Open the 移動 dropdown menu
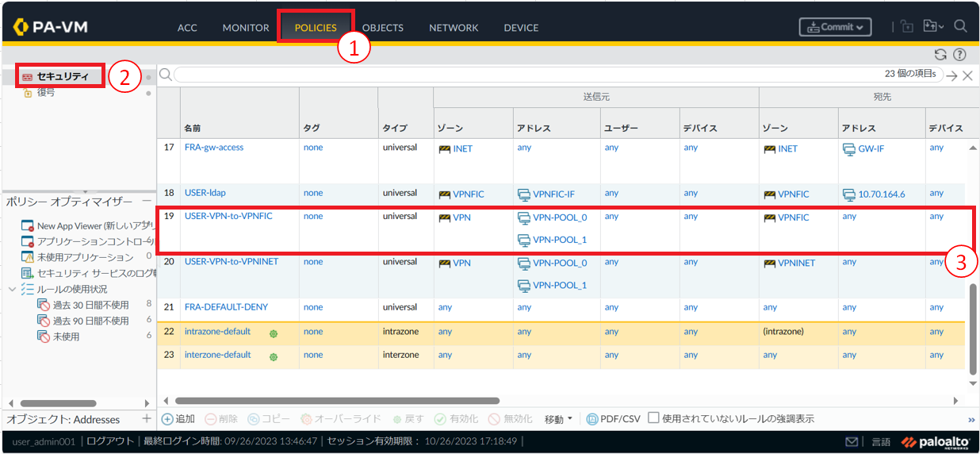This screenshot has height=454, width=980. point(558,419)
